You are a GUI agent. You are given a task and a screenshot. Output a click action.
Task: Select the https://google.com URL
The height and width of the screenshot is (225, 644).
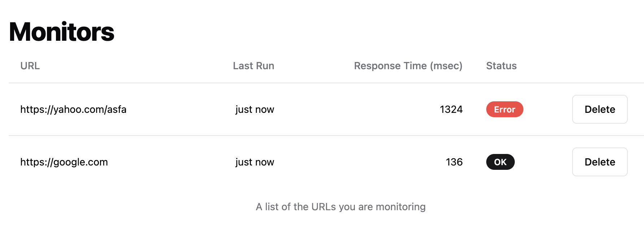pos(64,162)
